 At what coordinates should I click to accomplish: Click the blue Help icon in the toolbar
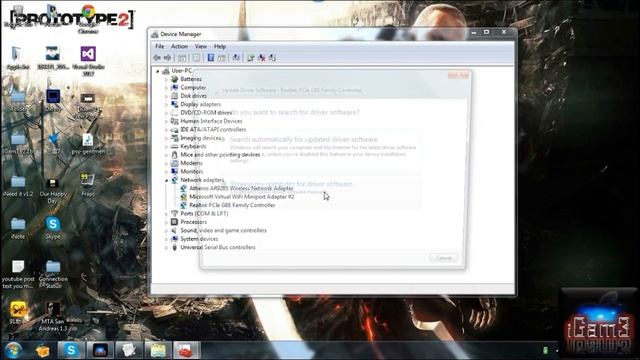211,58
